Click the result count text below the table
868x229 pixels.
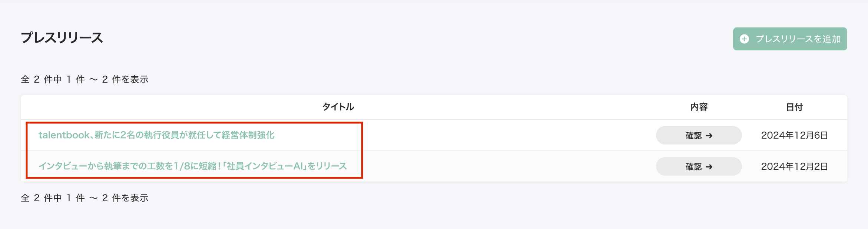[x=85, y=198]
